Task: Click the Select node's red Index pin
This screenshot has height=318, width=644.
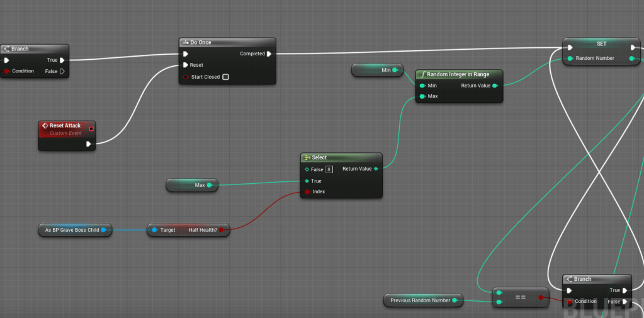Action: 307,191
